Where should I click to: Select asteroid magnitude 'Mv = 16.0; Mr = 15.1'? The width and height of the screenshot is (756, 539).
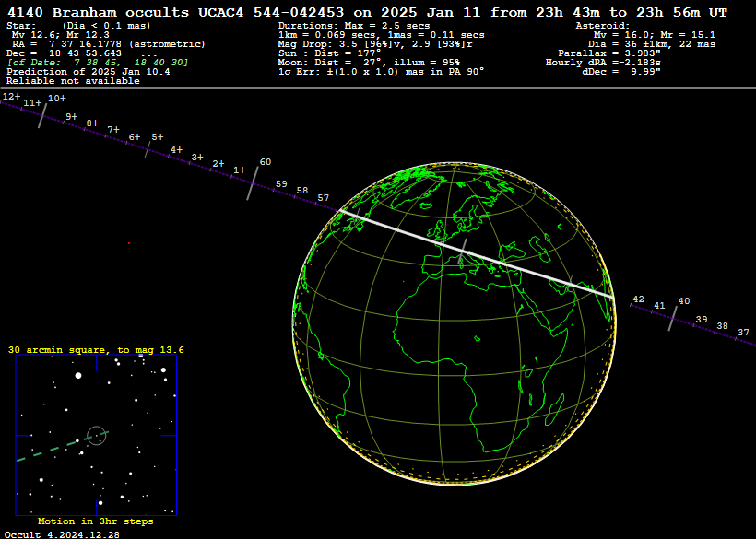pos(655,35)
